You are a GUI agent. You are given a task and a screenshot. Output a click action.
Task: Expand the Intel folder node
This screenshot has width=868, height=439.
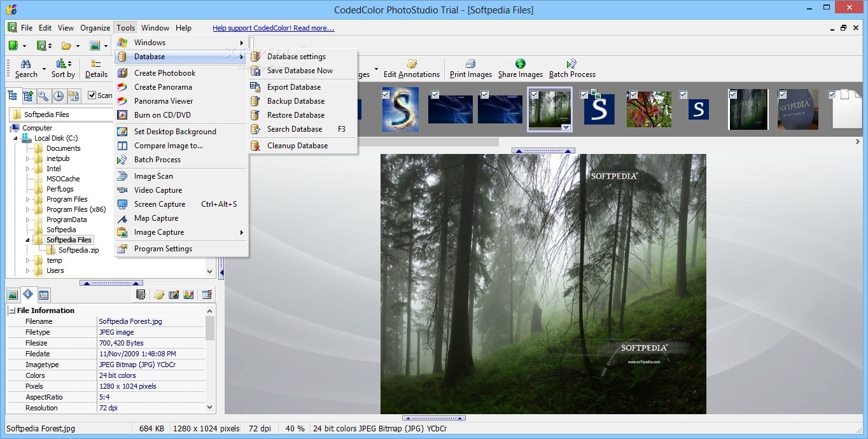point(27,169)
